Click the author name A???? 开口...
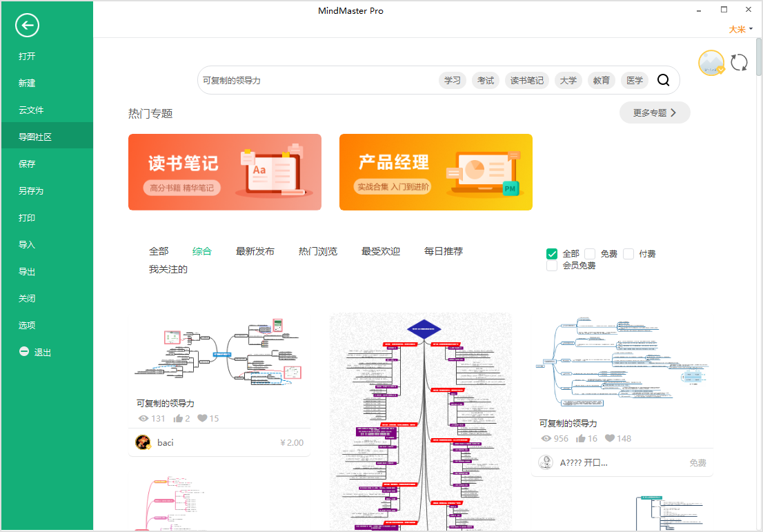Viewport: 763px width, 532px height. point(584,462)
